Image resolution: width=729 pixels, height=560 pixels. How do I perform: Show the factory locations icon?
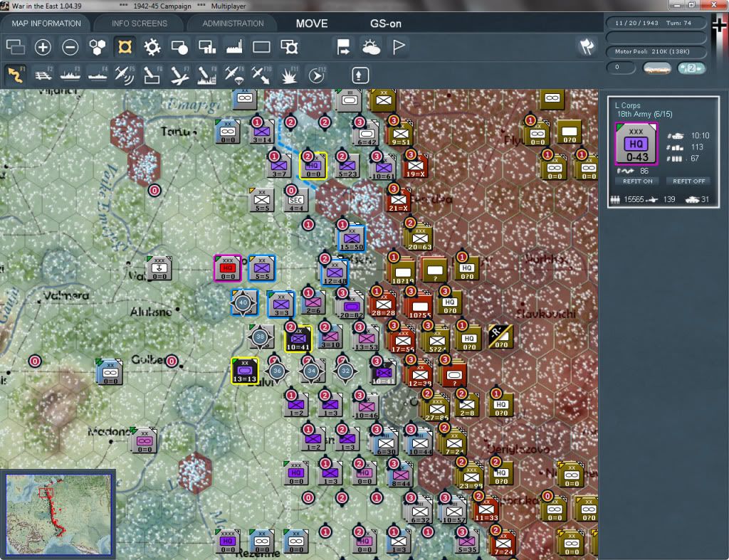pos(234,47)
